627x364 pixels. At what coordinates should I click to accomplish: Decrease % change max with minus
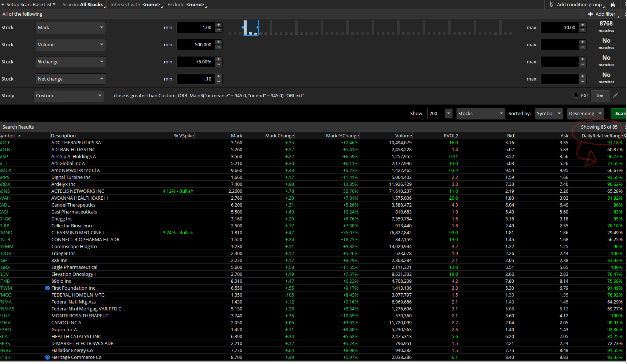[x=583, y=64]
